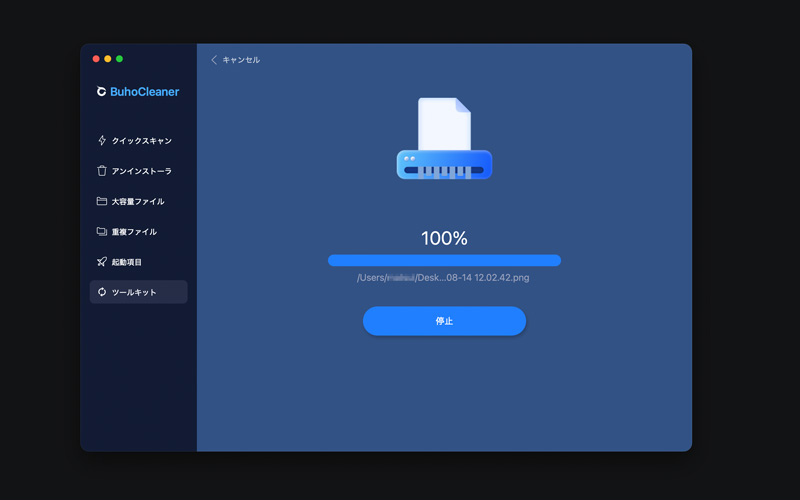Click the file shredder illustration
800x500 pixels.
444,138
